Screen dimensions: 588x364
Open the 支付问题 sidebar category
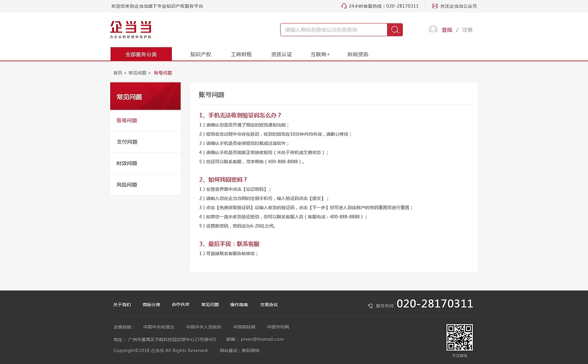pos(127,141)
